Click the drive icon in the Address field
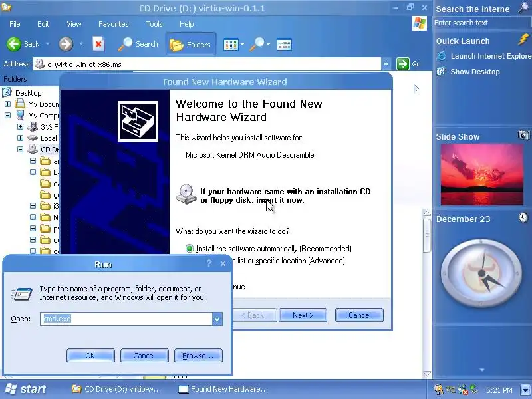The image size is (532, 399). [40, 64]
